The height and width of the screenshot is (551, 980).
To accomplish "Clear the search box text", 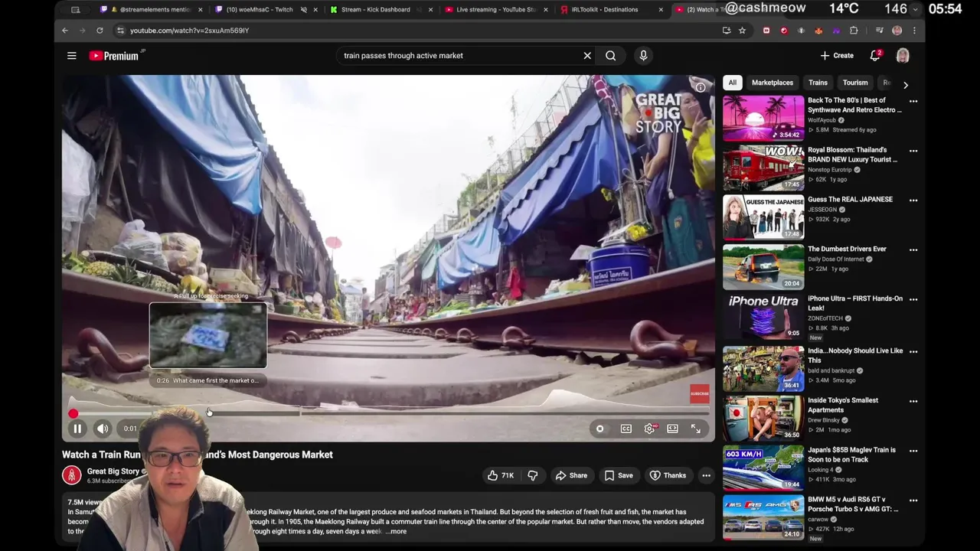I will tap(587, 55).
